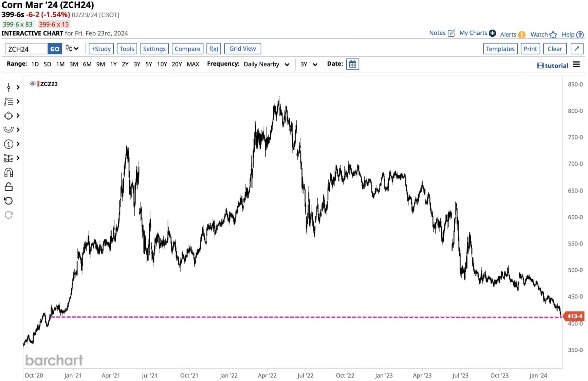Select the line drawing tool icon
Image resolution: width=588 pixels, height=381 pixels.
[x=9, y=87]
